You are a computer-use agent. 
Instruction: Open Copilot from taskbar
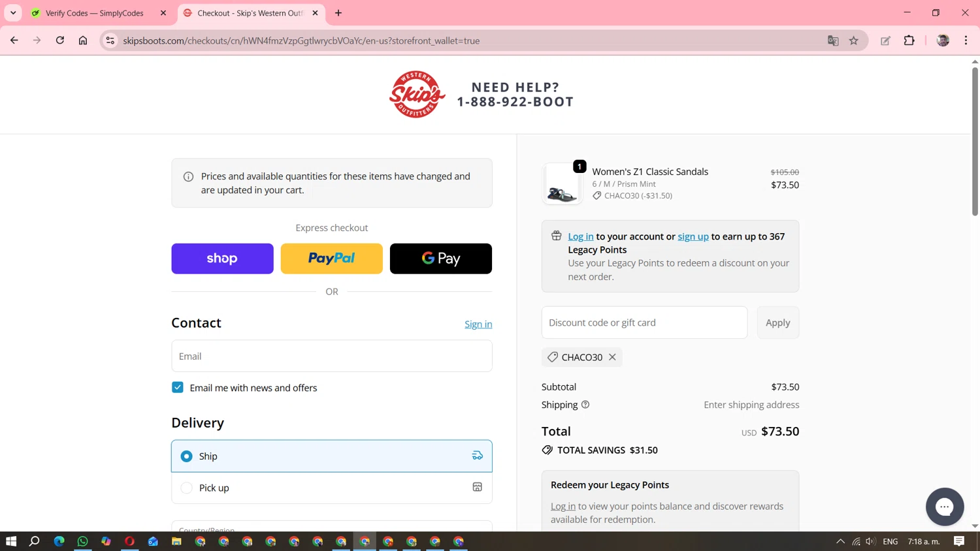[106, 541]
